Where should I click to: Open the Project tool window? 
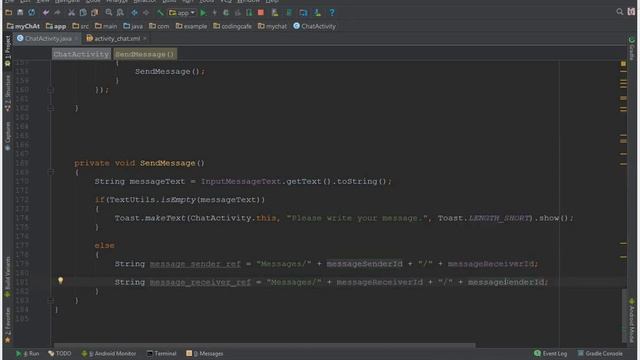7,50
